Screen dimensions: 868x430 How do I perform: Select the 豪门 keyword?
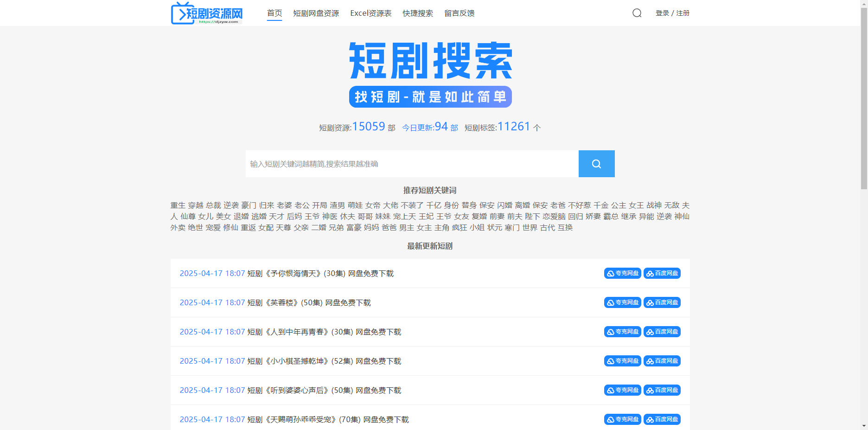click(249, 205)
